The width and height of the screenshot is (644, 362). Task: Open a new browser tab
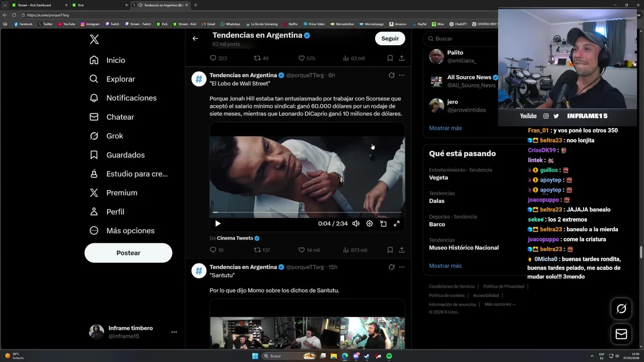[x=196, y=5]
